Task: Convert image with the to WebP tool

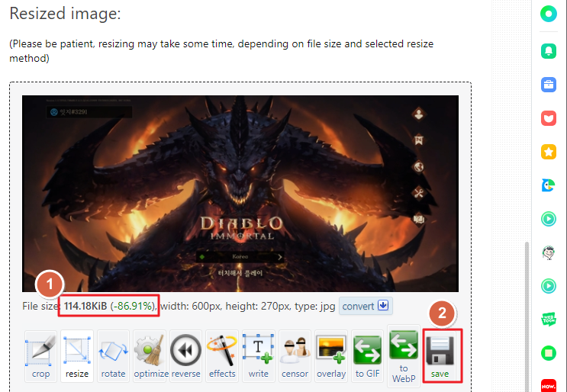Action: coord(404,356)
